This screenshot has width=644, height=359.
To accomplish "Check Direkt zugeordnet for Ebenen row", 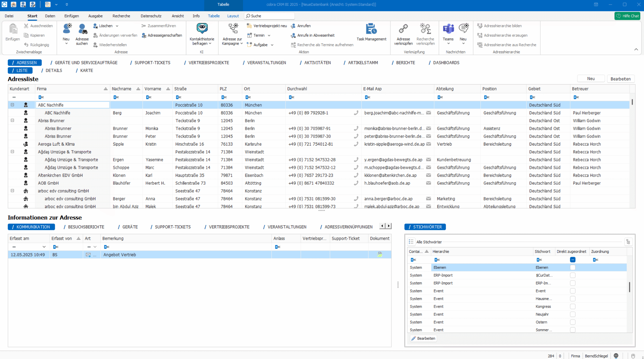I will tap(573, 267).
